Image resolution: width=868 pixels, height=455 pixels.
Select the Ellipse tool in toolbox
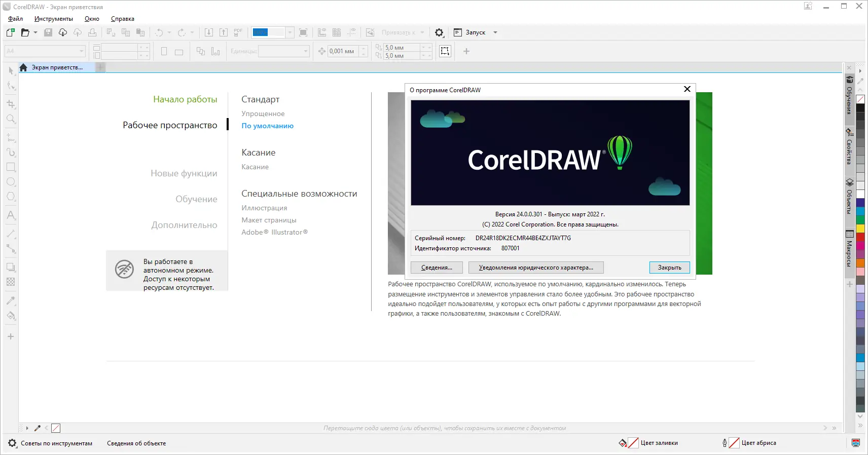coord(11,181)
